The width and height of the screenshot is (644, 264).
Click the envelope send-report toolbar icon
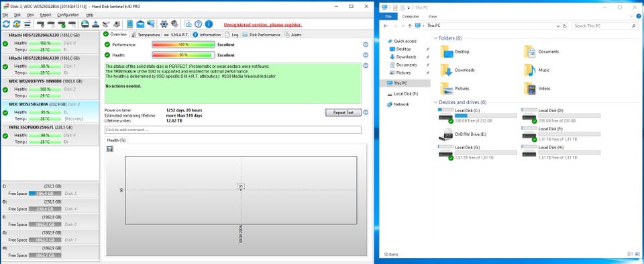[140, 24]
